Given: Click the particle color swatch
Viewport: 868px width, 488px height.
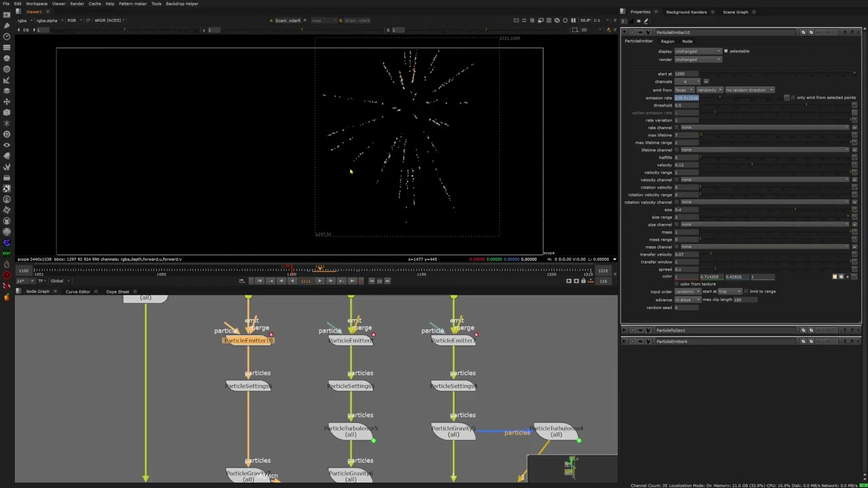Looking at the screenshot, I should [x=835, y=277].
